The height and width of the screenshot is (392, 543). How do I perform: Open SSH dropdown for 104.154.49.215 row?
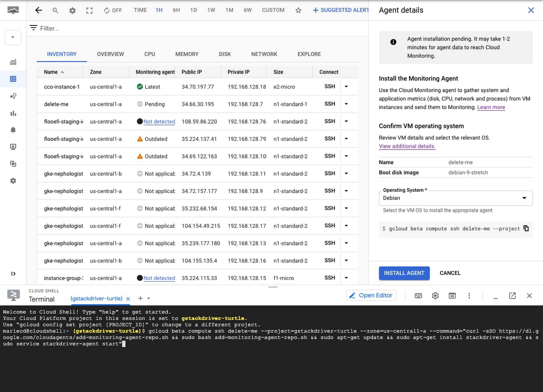(346, 226)
